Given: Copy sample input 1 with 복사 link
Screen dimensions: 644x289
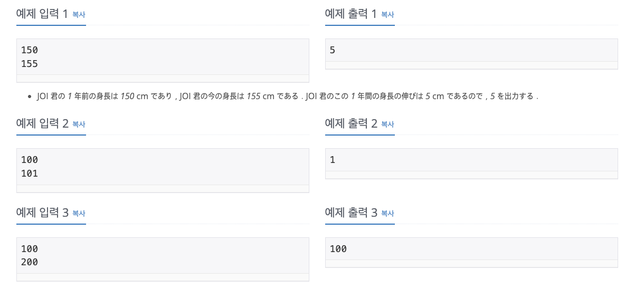Looking at the screenshot, I should pos(79,15).
